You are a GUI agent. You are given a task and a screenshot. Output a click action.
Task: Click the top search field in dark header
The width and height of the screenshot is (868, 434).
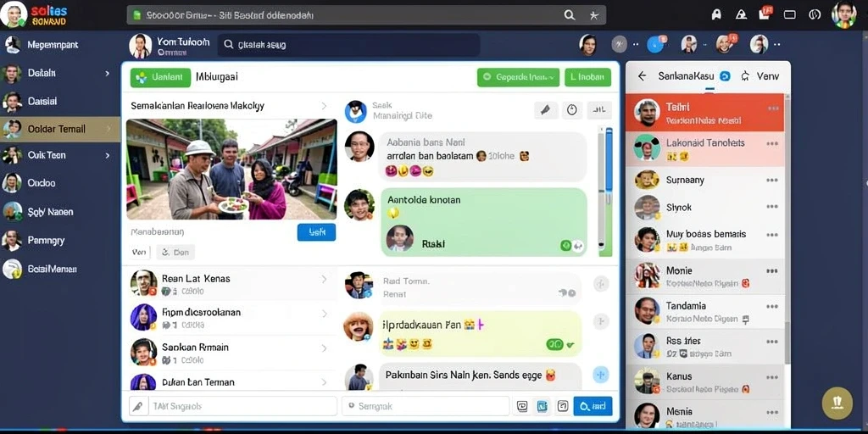(x=348, y=46)
